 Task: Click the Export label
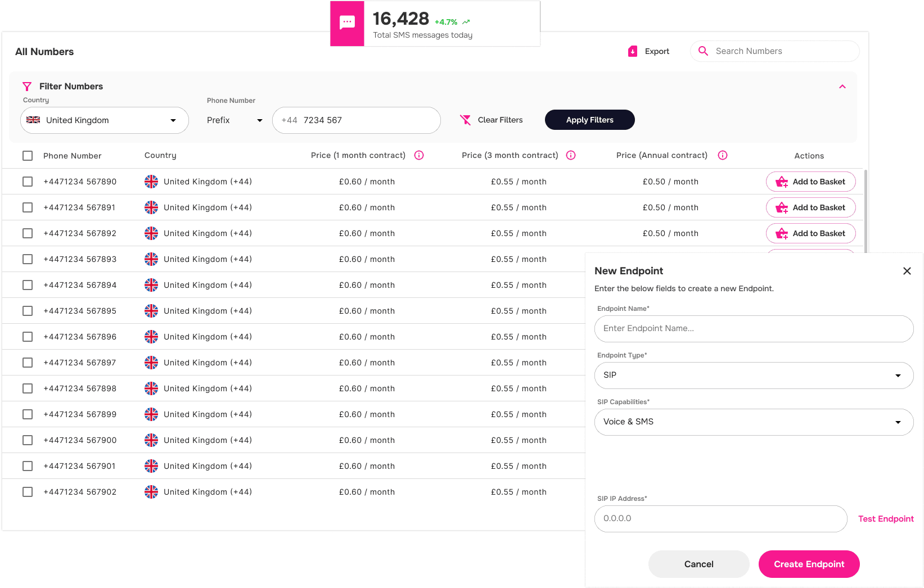[x=657, y=51]
